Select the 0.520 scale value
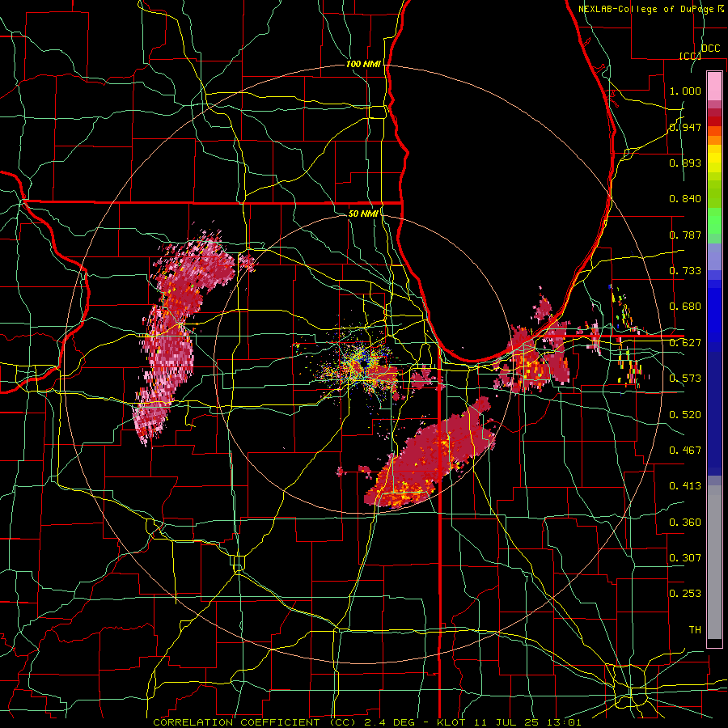Screen dimensions: 728x728 685,415
